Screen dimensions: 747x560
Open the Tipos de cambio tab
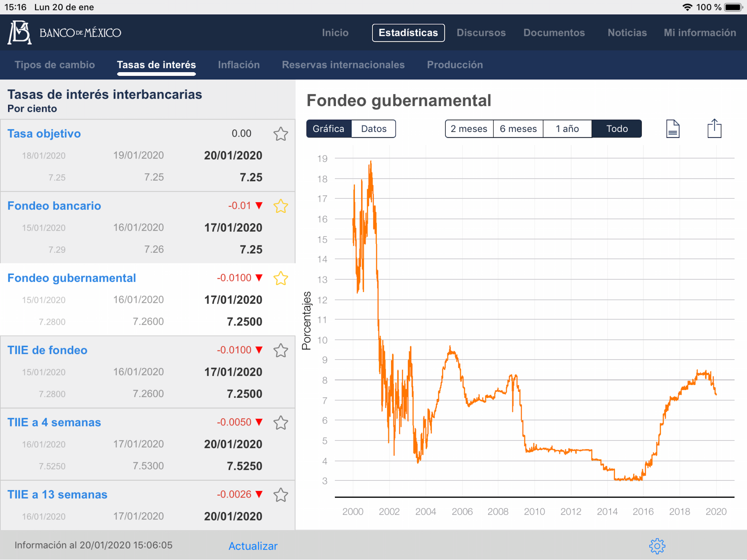click(55, 65)
